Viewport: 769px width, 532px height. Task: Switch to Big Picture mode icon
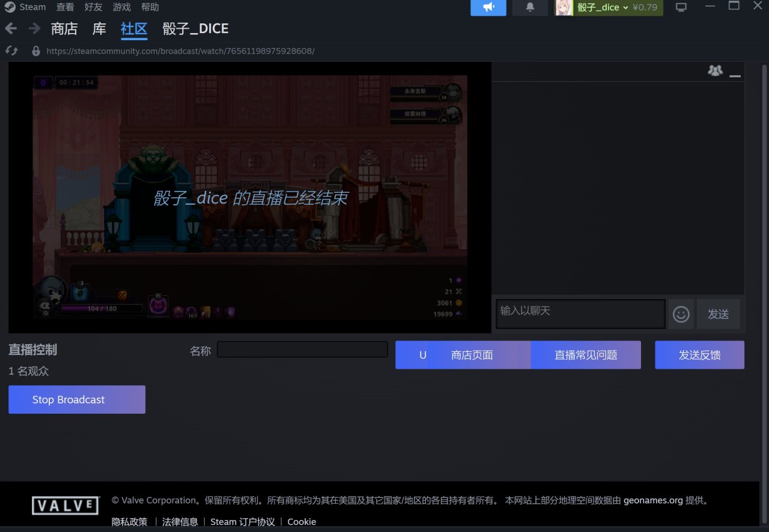(681, 7)
